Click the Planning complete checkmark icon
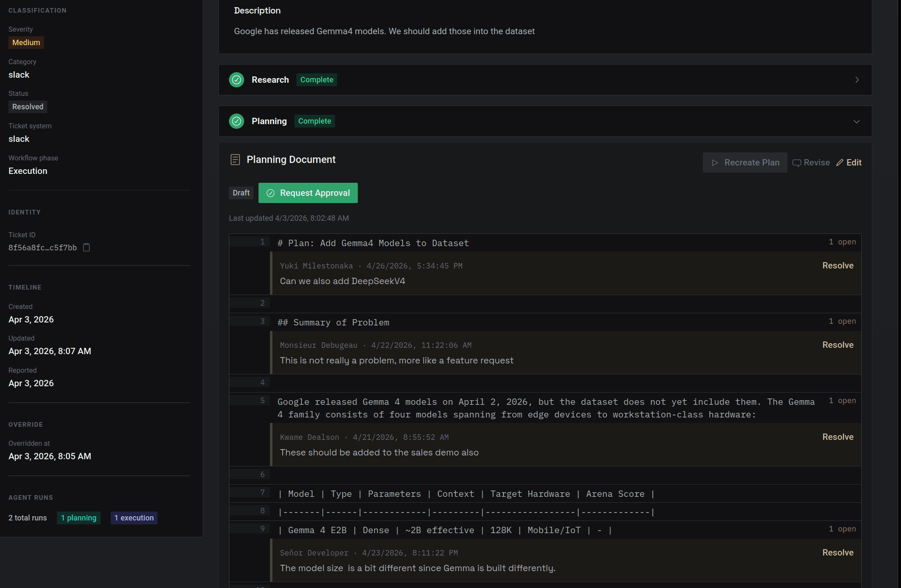901x588 pixels. pos(237,121)
